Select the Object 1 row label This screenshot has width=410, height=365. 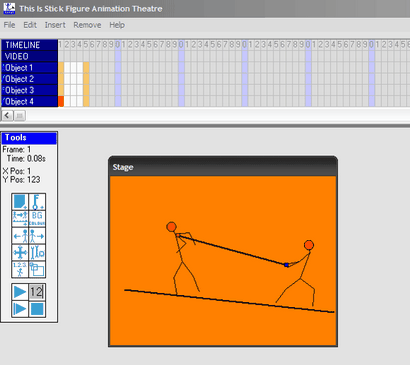30,68
